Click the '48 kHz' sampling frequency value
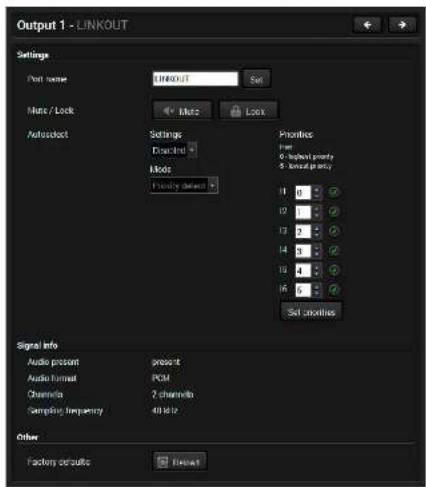The width and height of the screenshot is (426, 487). 165,410
